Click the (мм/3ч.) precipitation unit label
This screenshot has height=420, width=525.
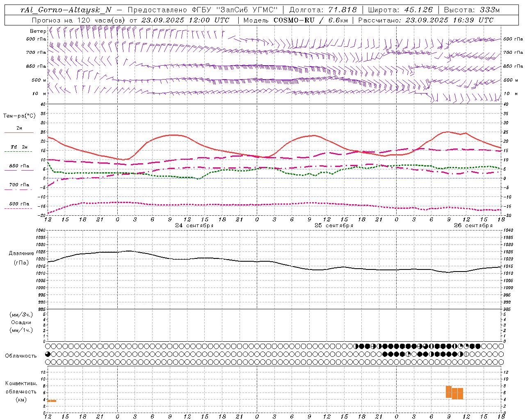[21, 315]
